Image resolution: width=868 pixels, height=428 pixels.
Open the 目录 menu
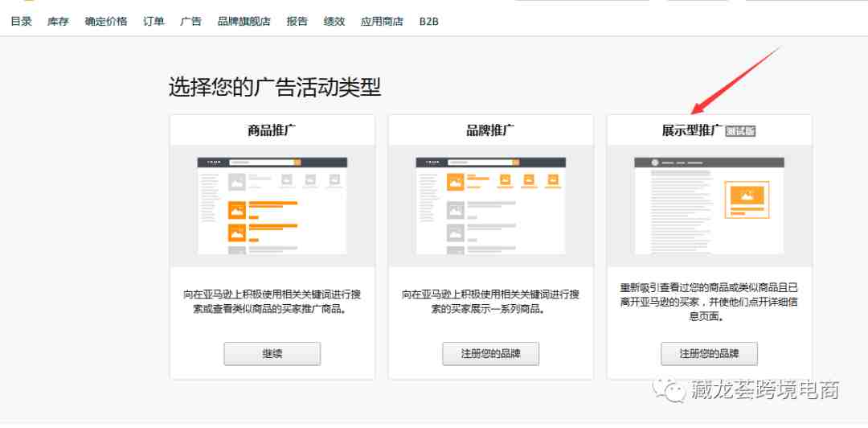22,22
